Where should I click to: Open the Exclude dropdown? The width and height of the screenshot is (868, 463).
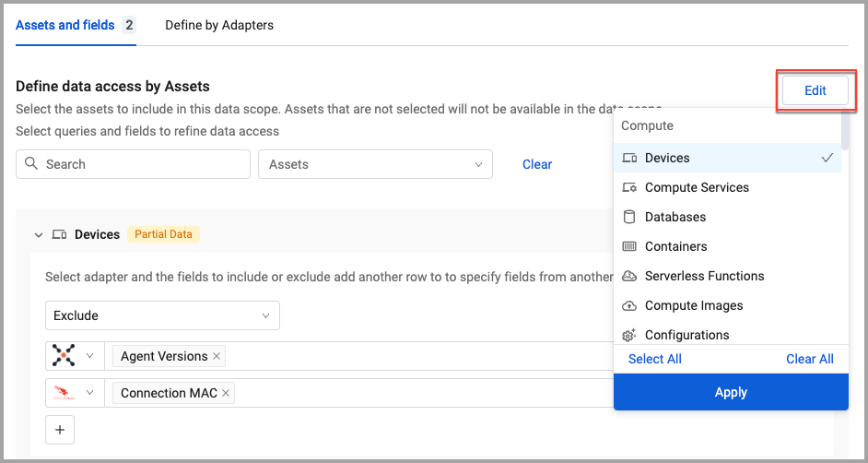click(x=162, y=315)
